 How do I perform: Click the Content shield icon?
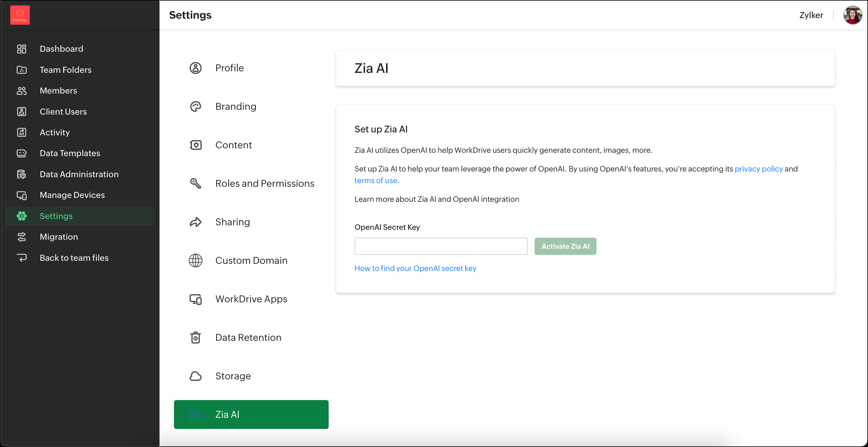coord(195,145)
